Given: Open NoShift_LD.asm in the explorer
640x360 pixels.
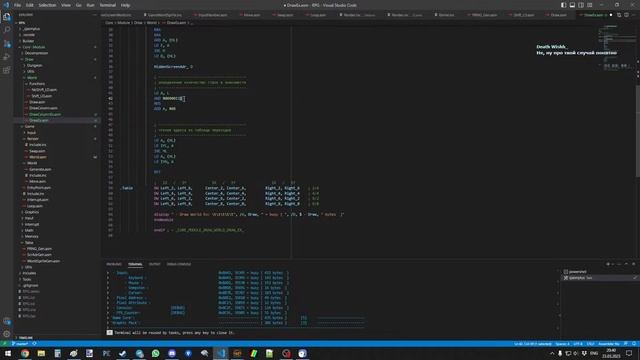Looking at the screenshot, I should tap(44, 90).
